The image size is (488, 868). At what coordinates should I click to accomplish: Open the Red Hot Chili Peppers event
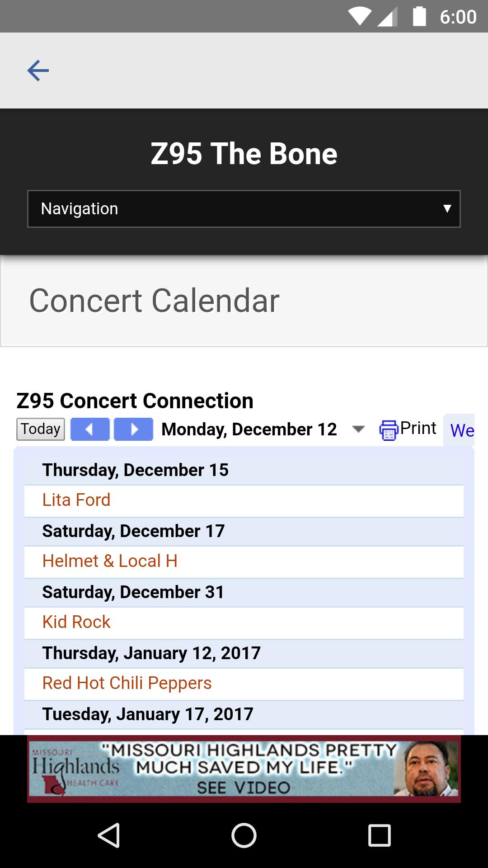[127, 683]
